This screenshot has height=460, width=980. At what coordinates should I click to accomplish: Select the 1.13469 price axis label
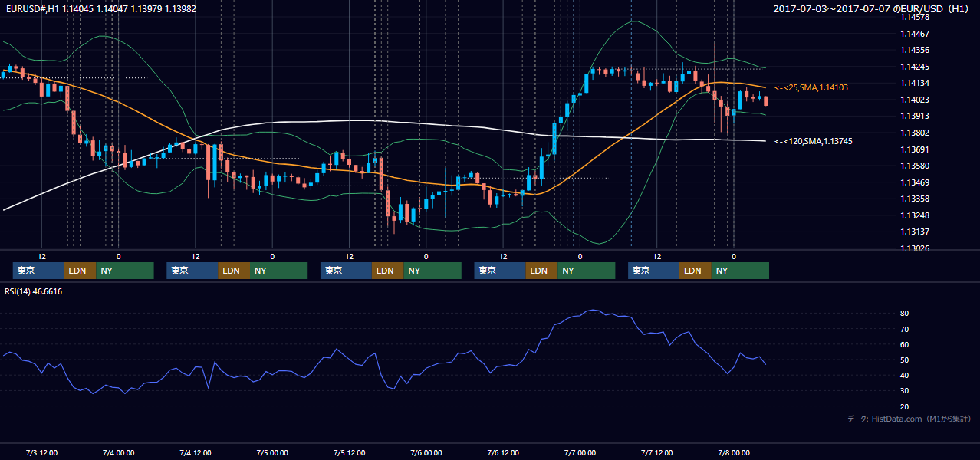[915, 182]
